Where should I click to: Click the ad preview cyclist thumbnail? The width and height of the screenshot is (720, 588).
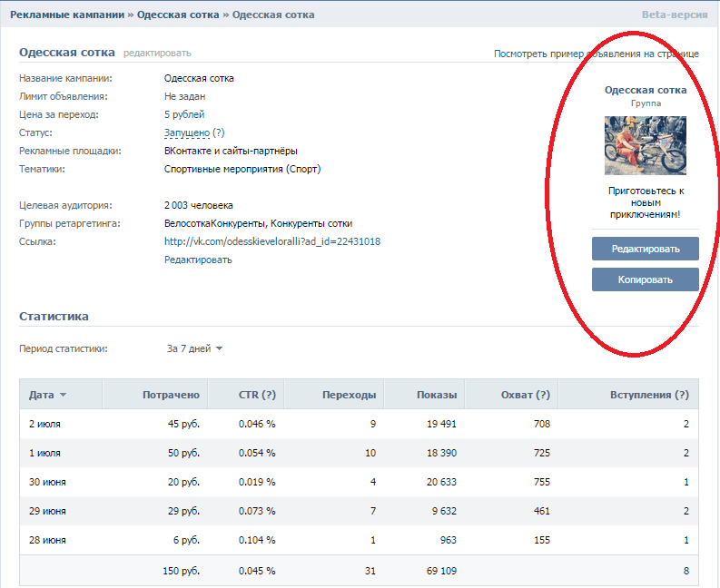tap(646, 145)
